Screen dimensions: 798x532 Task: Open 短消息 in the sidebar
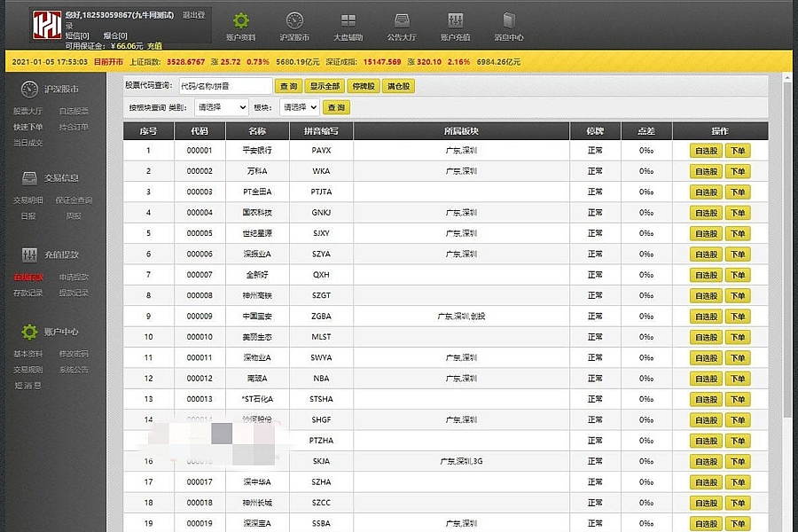28,386
